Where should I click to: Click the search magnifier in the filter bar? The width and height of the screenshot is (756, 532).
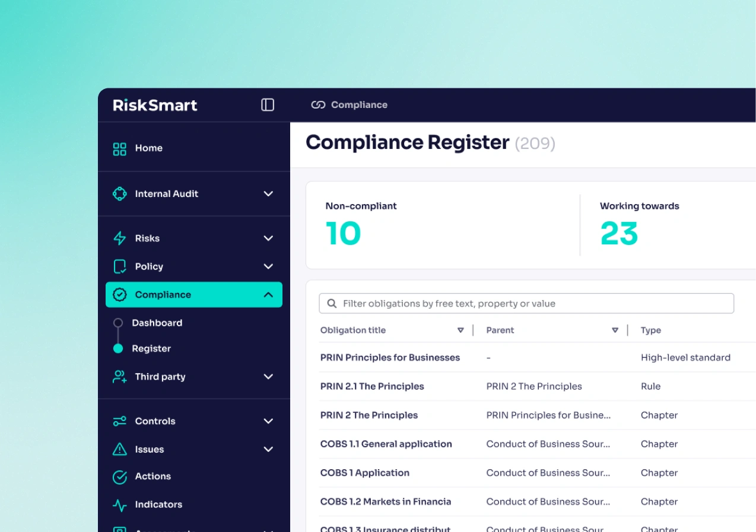(332, 303)
